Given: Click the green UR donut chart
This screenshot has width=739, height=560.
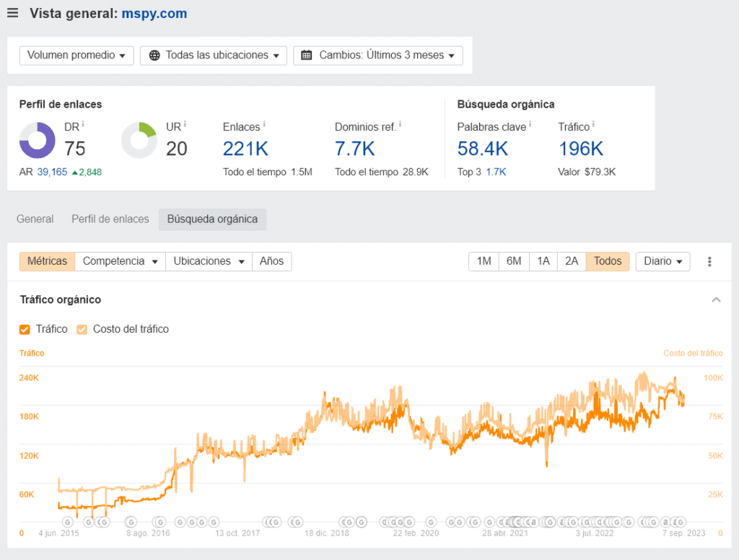Looking at the screenshot, I should [139, 141].
